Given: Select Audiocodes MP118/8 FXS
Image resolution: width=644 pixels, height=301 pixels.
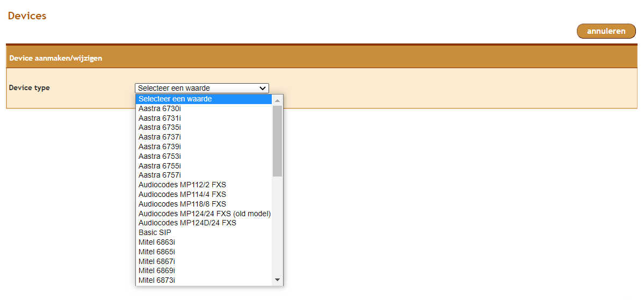Looking at the screenshot, I should click(x=204, y=204).
